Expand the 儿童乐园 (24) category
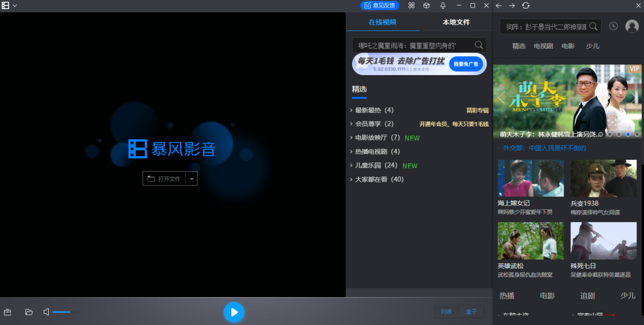644x325 pixels. click(x=374, y=166)
